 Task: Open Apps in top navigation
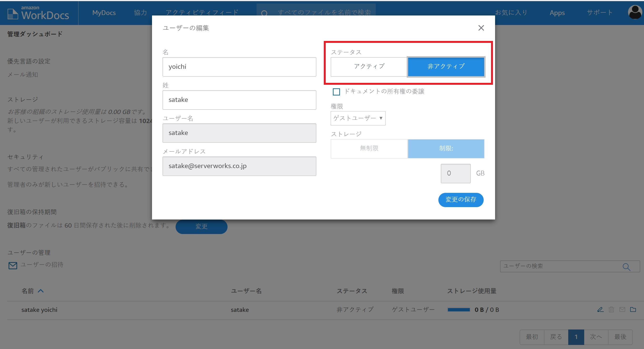[x=557, y=13]
